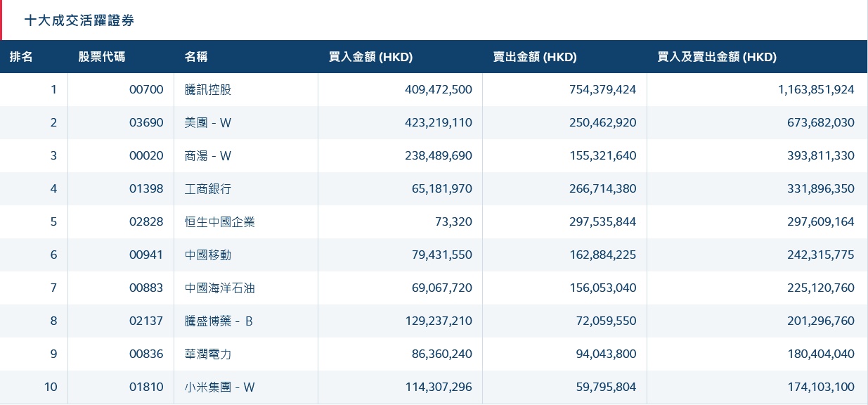
Task: Select the name 商湯 - W
Action: click(208, 155)
